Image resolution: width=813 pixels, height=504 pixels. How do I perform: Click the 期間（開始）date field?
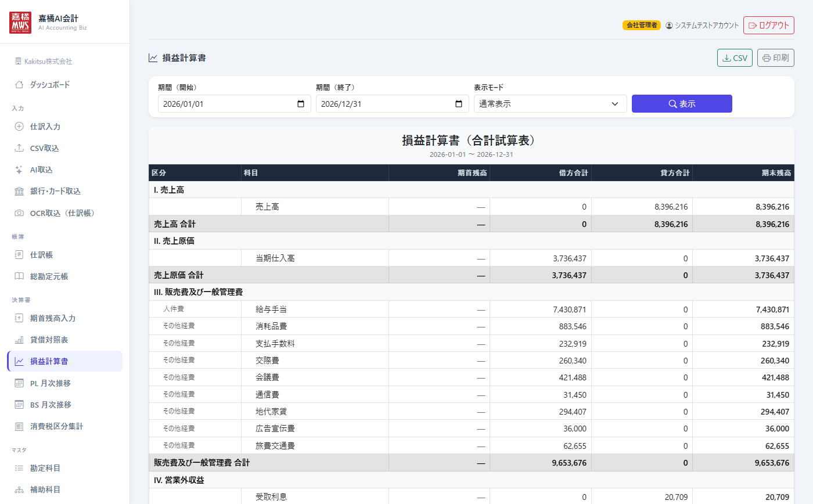(235, 104)
